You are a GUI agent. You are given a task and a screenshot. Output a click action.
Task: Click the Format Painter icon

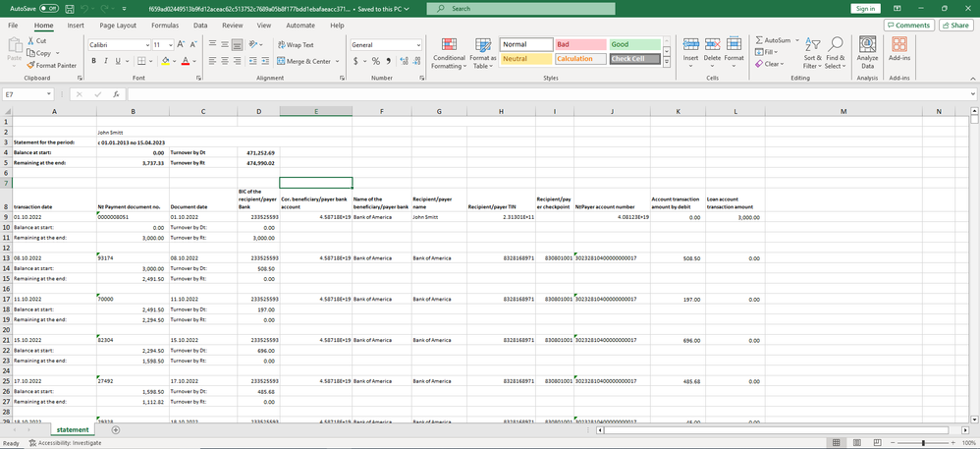pos(32,66)
